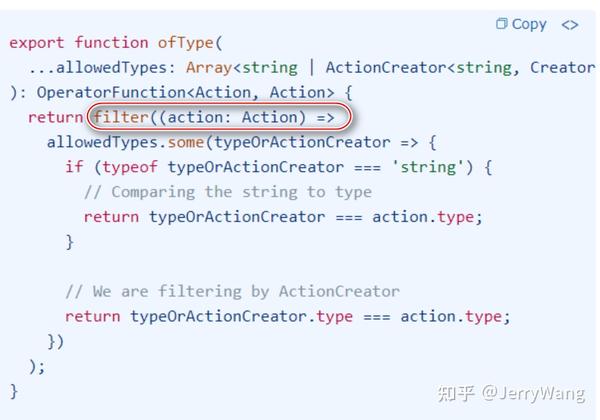This screenshot has height=420, width=600.
Task: Click the allowedTypes parameter on line two
Action: (111, 68)
